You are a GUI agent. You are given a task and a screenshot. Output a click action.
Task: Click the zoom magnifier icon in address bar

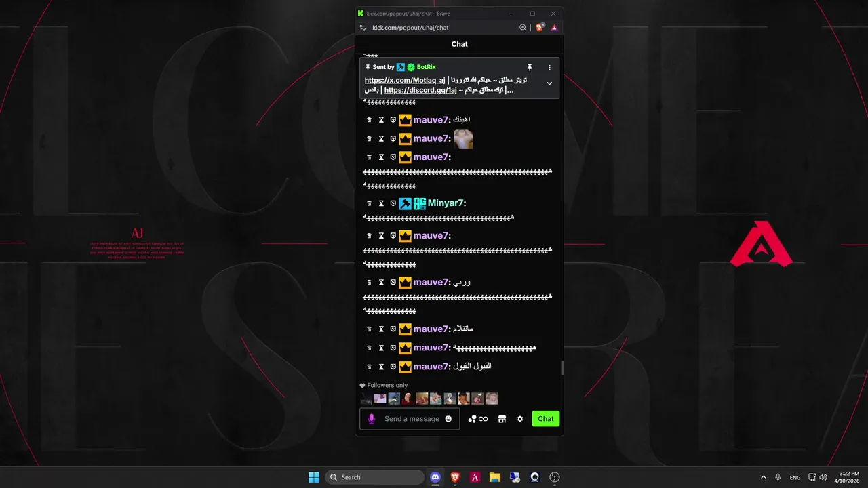(x=523, y=27)
